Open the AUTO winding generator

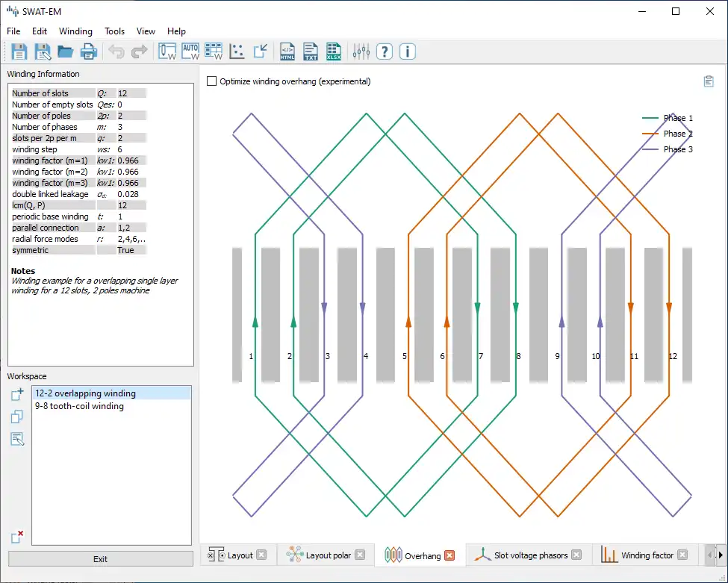[x=190, y=52]
